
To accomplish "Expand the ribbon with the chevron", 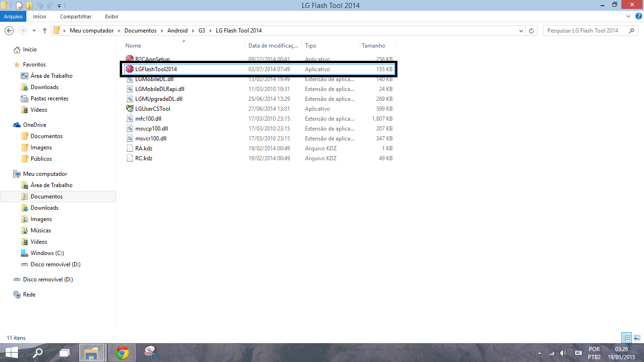I will point(627,16).
